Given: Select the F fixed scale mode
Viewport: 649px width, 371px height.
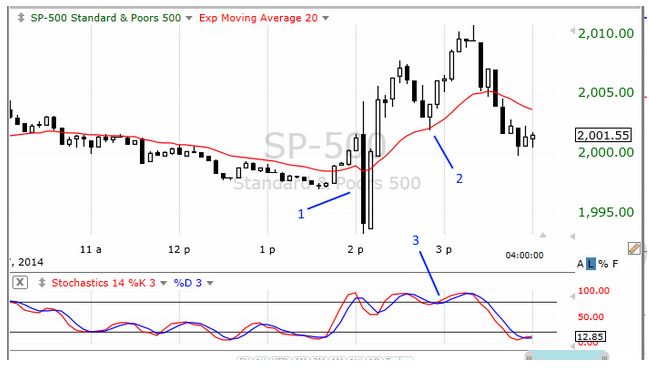Looking at the screenshot, I should [615, 264].
